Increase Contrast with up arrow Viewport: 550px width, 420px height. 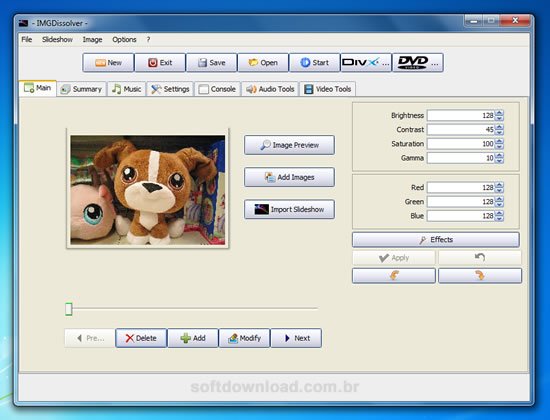coord(499,127)
